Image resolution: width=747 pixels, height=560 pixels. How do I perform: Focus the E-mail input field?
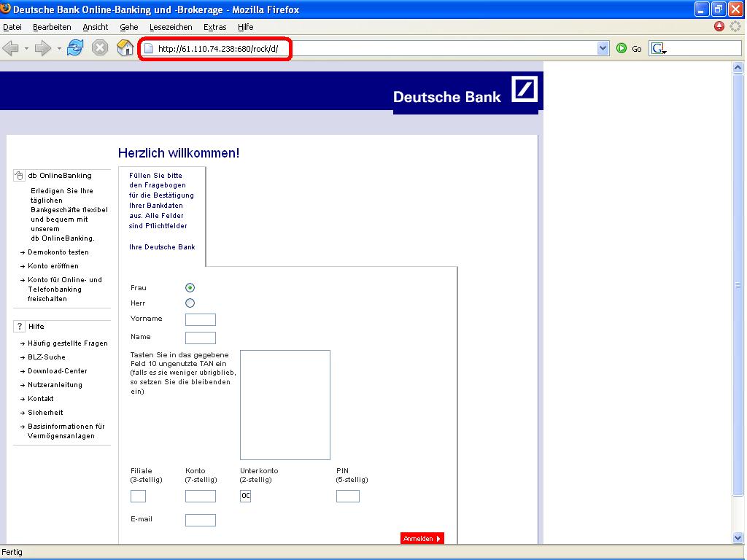[x=201, y=520]
